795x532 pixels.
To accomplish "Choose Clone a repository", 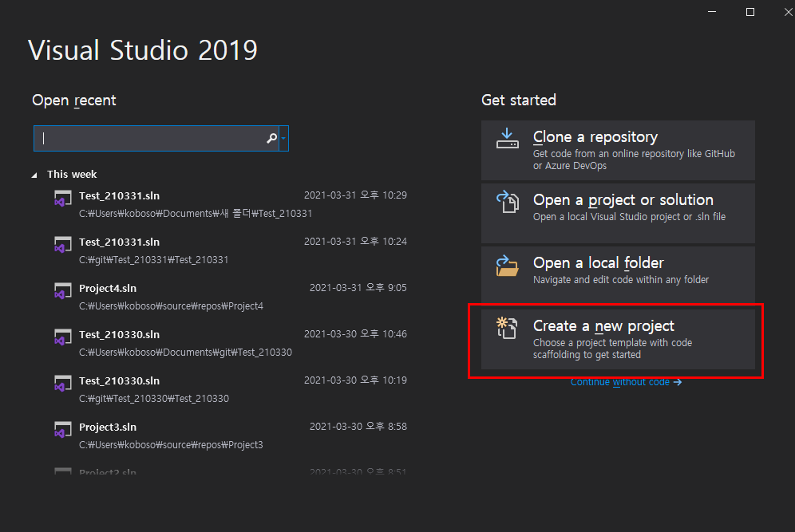I will coord(618,151).
